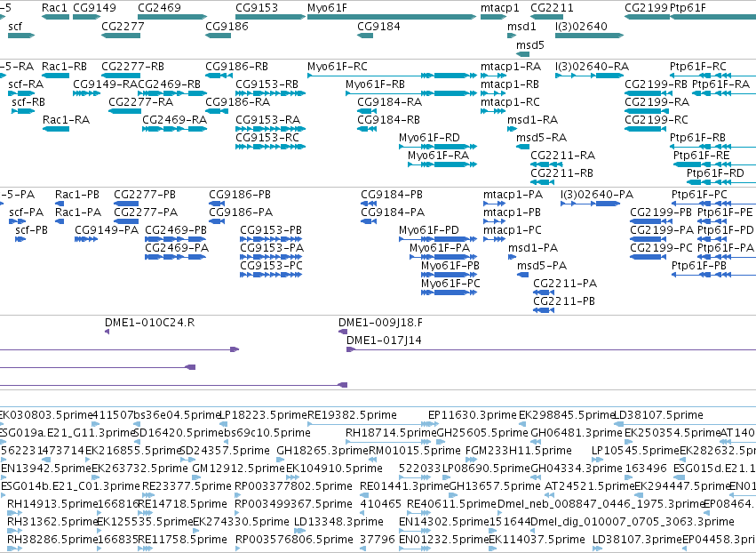
Task: Select CG9184 gene label
Action: click(378, 26)
